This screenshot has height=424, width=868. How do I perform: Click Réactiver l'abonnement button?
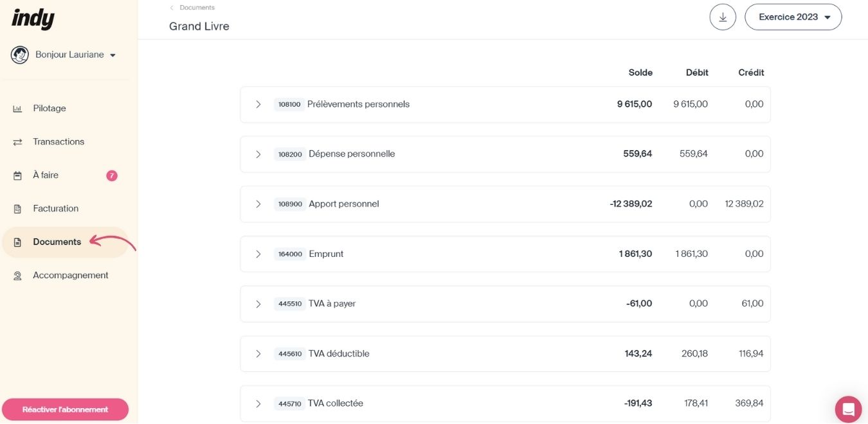[65, 409]
